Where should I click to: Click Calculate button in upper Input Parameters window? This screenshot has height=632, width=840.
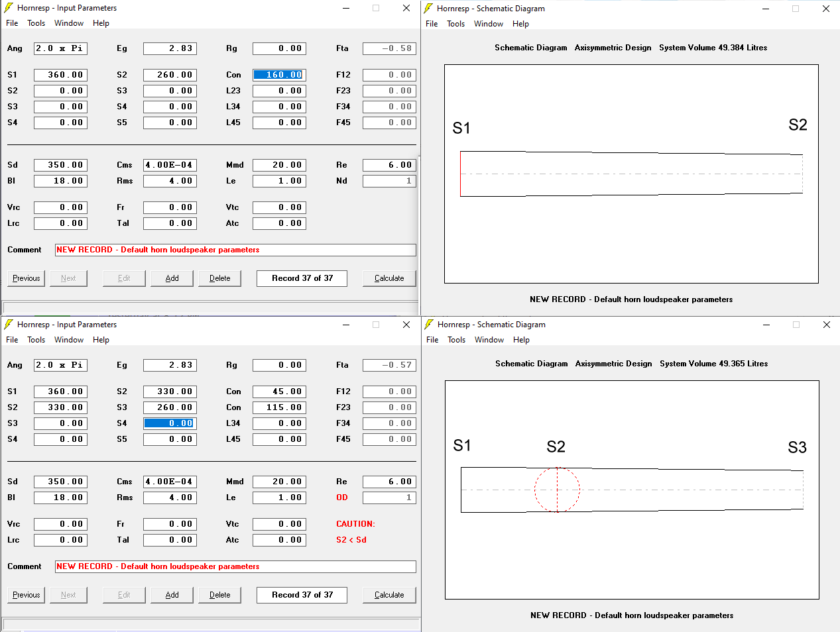coord(389,278)
